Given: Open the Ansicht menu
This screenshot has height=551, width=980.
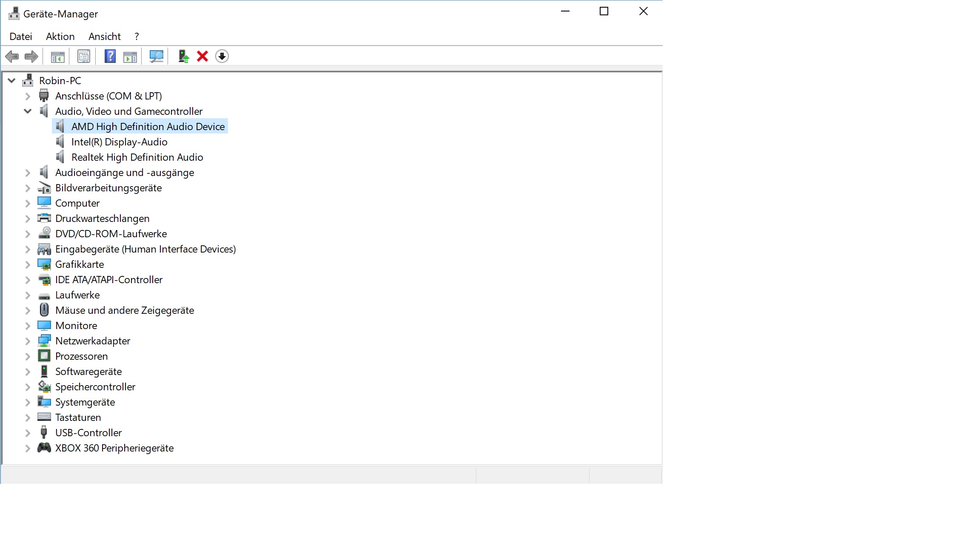Looking at the screenshot, I should click(105, 37).
